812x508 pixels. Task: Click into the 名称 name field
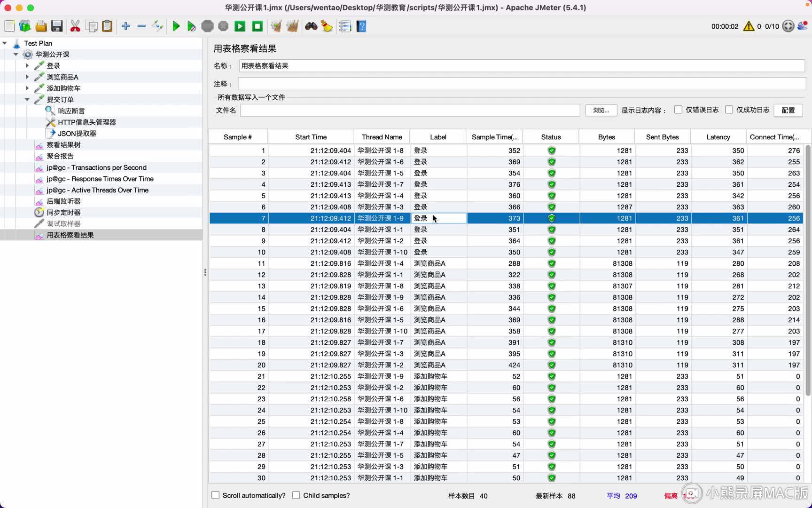coord(522,66)
